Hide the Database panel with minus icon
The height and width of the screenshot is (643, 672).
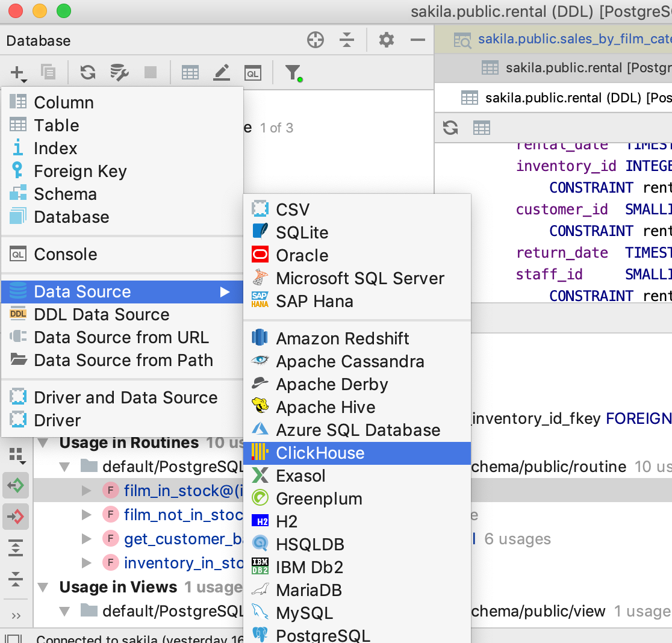click(x=417, y=40)
